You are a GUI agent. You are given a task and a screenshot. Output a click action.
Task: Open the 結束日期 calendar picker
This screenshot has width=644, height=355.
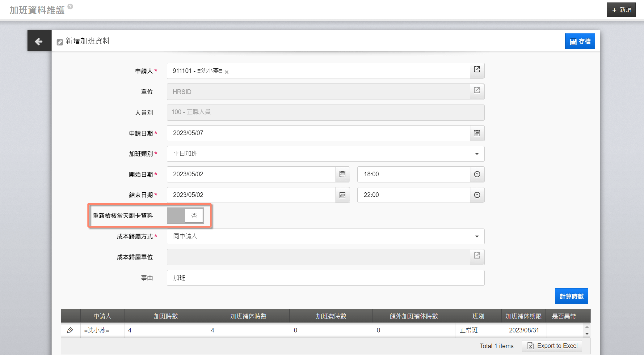pos(342,195)
